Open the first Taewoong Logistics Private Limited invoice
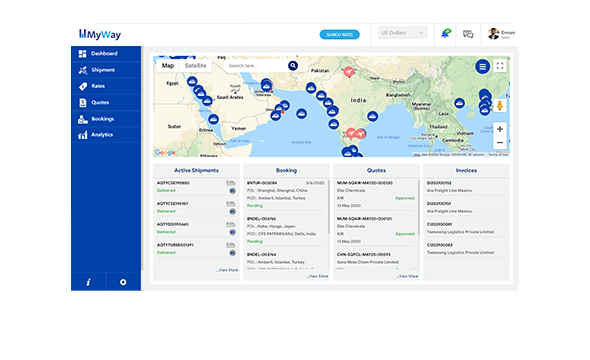Viewport: 590px width, 360px height. point(466,228)
